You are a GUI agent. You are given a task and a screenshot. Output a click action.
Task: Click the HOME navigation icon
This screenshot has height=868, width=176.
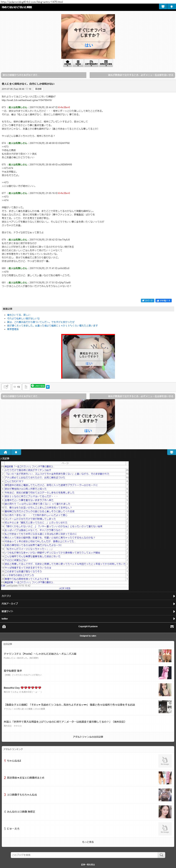pos(68,63)
